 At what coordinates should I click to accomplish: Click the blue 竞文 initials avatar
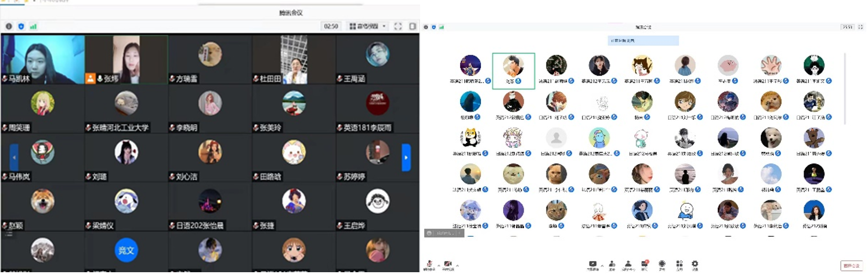(x=126, y=250)
